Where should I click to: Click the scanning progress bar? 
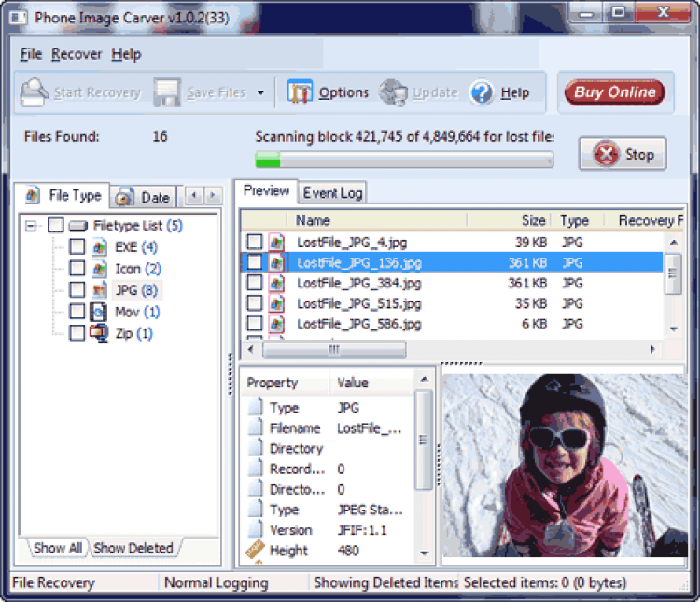pyautogui.click(x=404, y=160)
